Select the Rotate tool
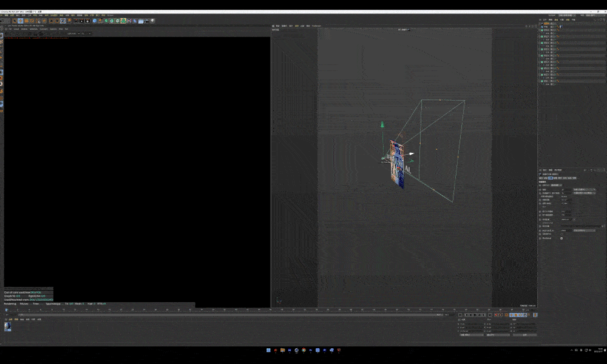This screenshot has width=607, height=364. 32,21
